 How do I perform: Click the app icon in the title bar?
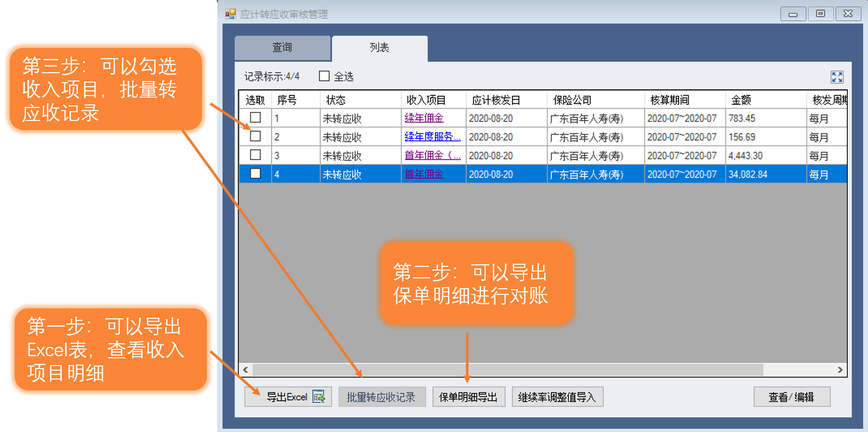(x=230, y=14)
